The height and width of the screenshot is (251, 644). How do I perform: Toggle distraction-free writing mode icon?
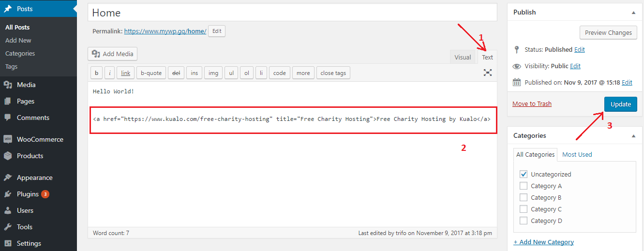tap(488, 73)
